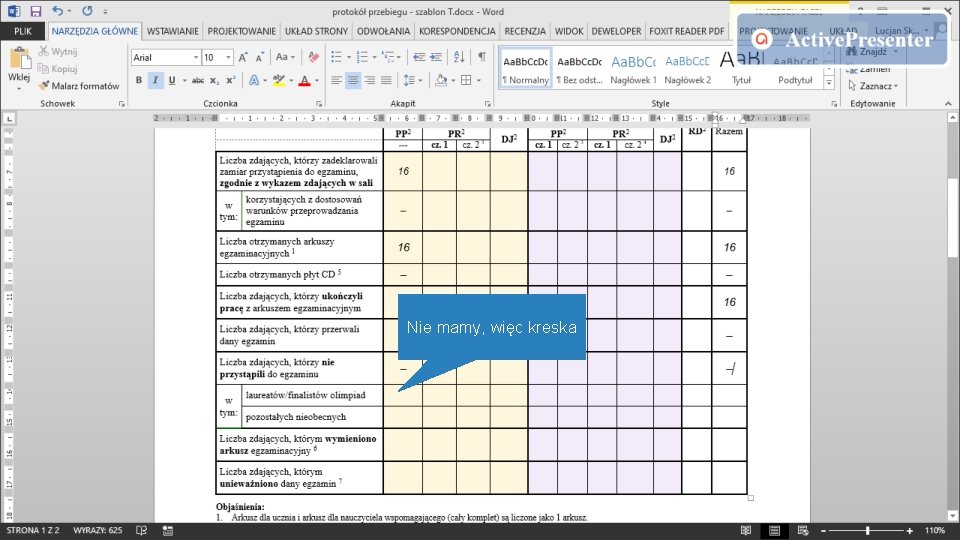Apply strikethrough formatting
The width and height of the screenshot is (960, 540).
pos(197,80)
